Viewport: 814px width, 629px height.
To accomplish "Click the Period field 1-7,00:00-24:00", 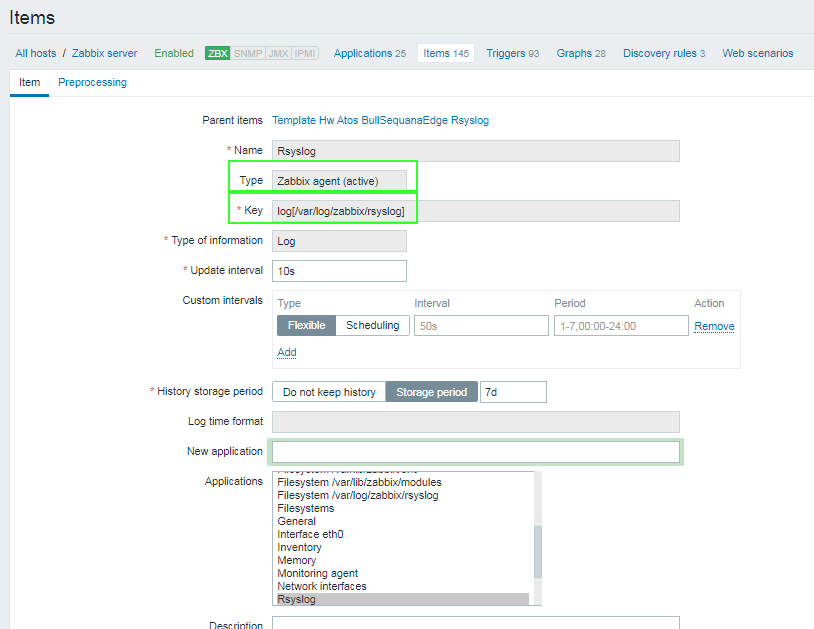I will 621,326.
